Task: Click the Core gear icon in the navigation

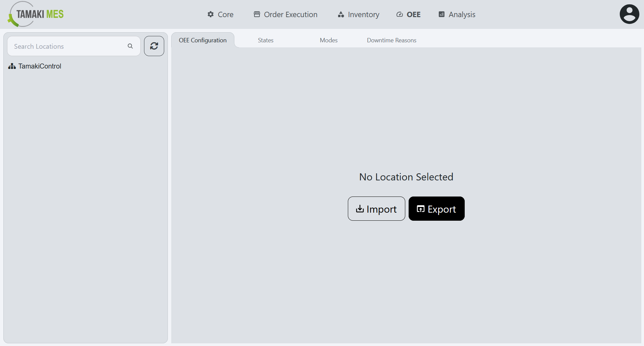Action: (210, 14)
